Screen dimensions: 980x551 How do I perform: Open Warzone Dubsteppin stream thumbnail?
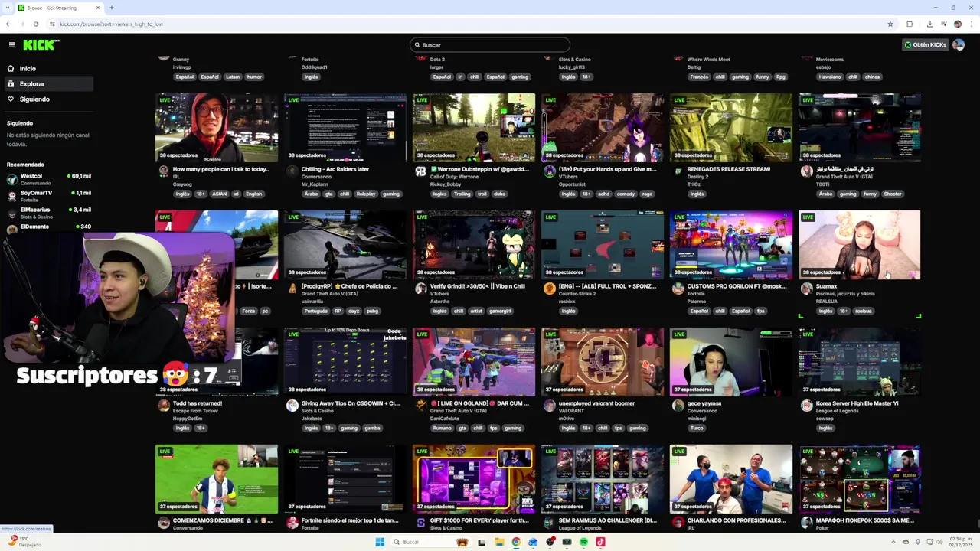click(474, 128)
